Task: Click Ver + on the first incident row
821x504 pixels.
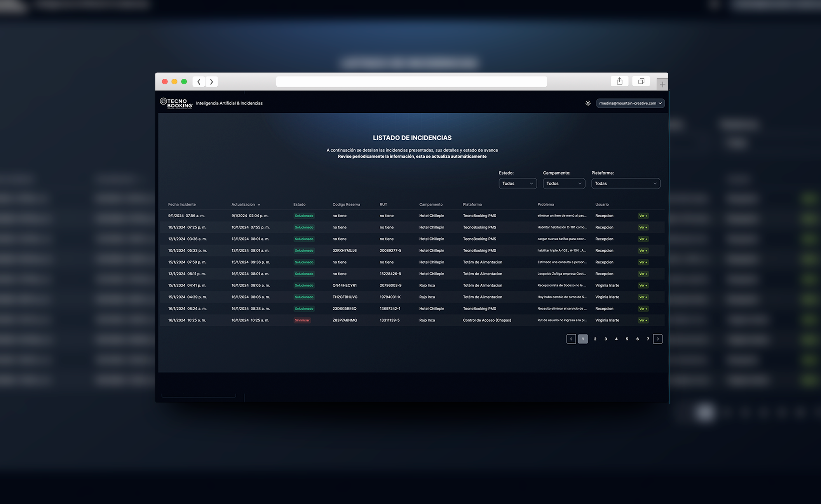Action: click(x=643, y=216)
